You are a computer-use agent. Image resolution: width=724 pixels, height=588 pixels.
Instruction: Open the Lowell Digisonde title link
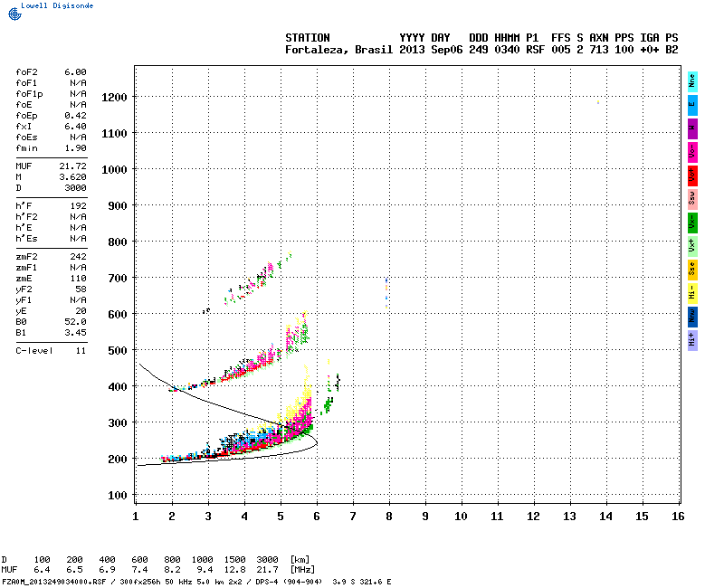pyautogui.click(x=57, y=5)
